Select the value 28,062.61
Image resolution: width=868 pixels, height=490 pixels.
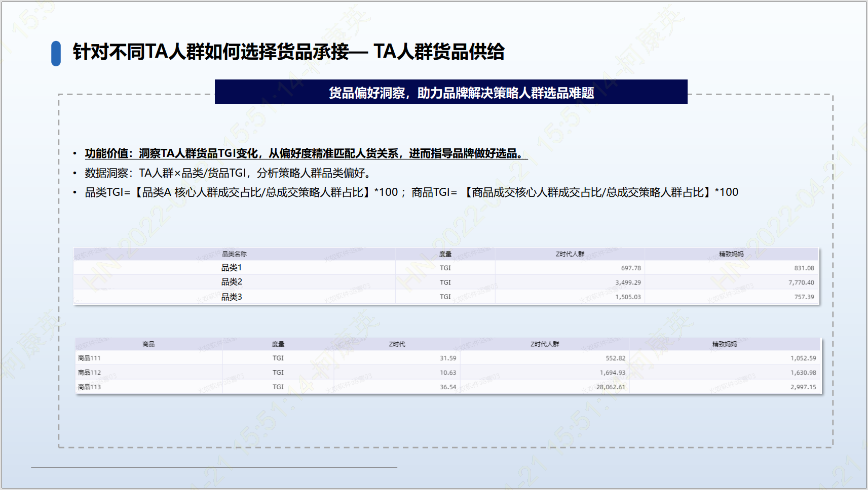(x=611, y=387)
